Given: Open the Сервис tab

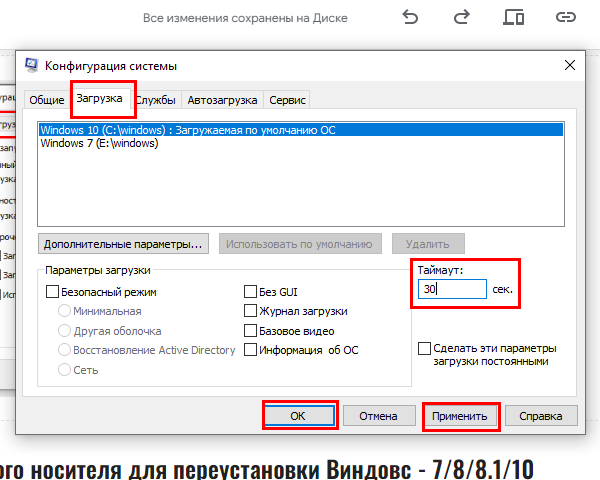Looking at the screenshot, I should click(x=287, y=100).
